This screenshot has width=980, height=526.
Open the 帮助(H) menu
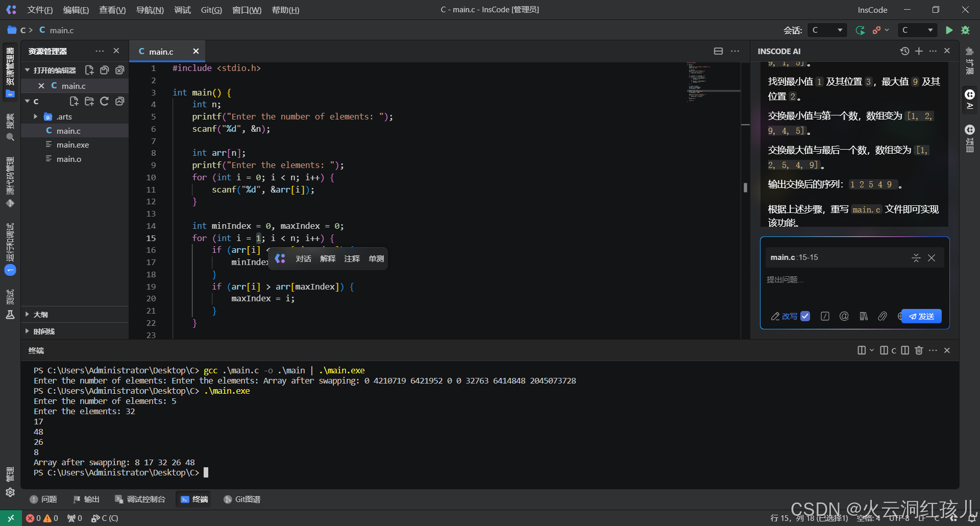point(286,10)
